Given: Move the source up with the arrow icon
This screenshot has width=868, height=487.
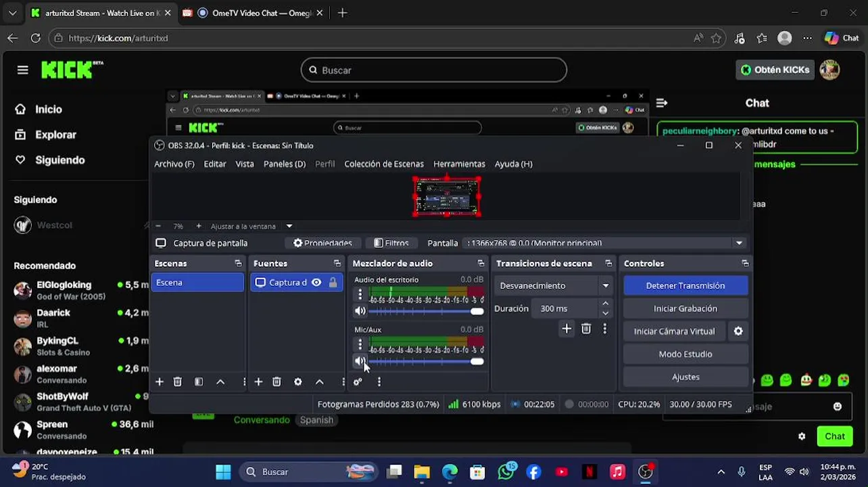Looking at the screenshot, I should pyautogui.click(x=319, y=382).
